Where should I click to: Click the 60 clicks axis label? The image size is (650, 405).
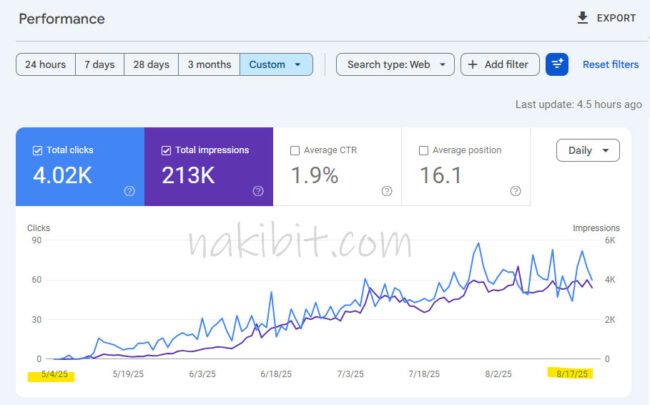pyautogui.click(x=36, y=280)
